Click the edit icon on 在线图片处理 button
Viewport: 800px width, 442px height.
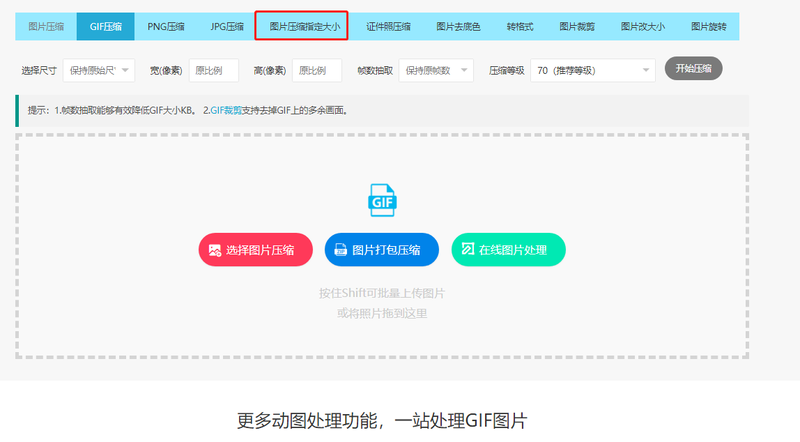click(468, 249)
